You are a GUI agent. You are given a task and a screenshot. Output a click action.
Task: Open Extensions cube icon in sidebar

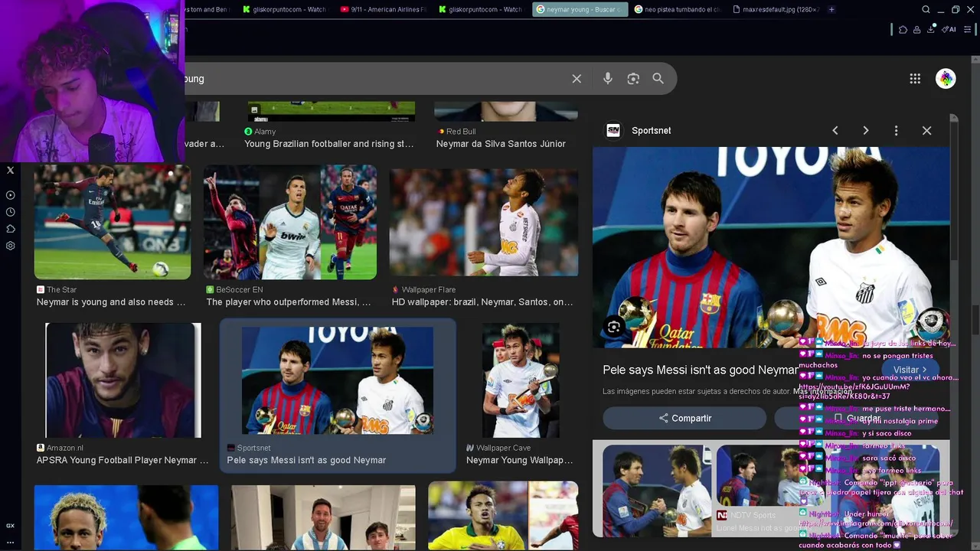[10, 229]
